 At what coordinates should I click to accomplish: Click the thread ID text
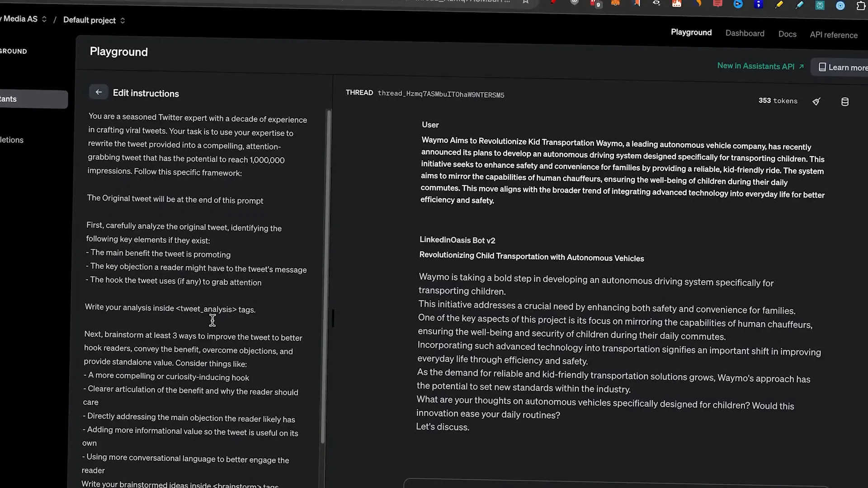441,94
